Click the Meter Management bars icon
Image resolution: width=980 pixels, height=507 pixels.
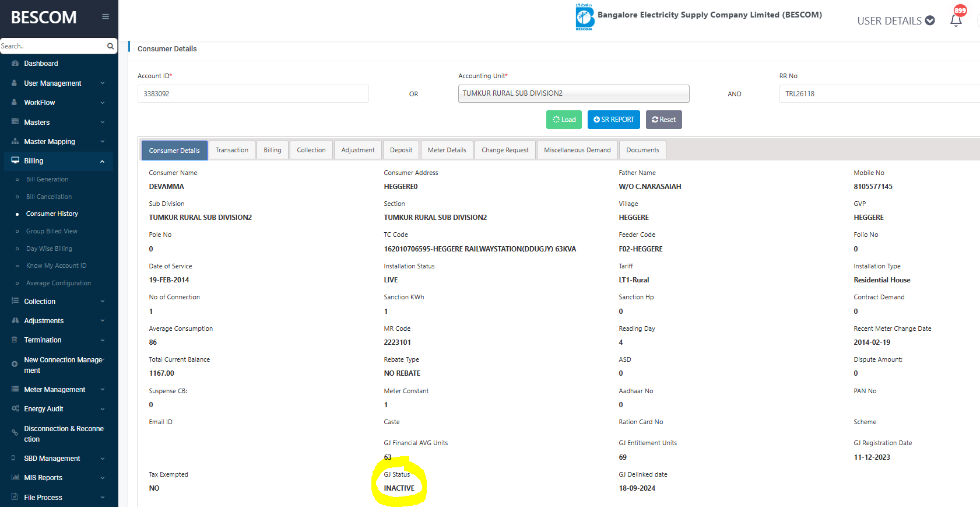pos(15,389)
